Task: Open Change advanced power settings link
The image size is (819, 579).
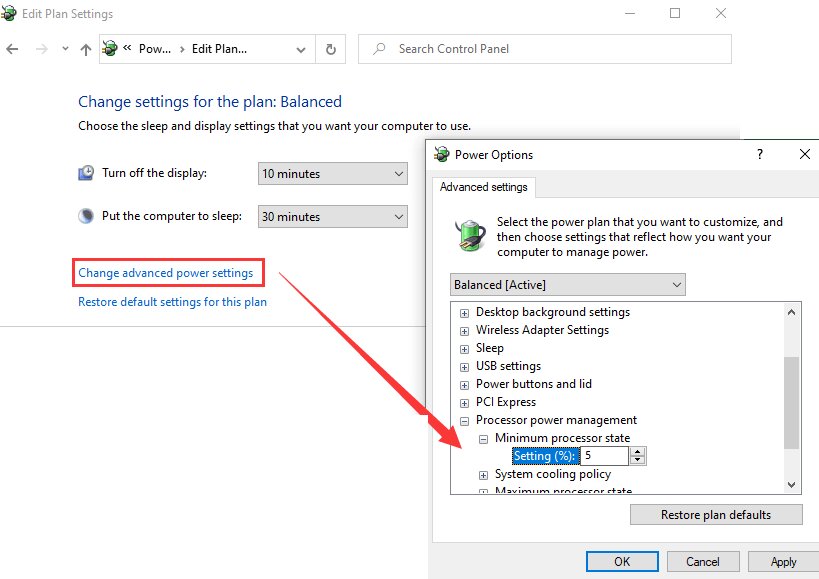Action: coord(166,273)
